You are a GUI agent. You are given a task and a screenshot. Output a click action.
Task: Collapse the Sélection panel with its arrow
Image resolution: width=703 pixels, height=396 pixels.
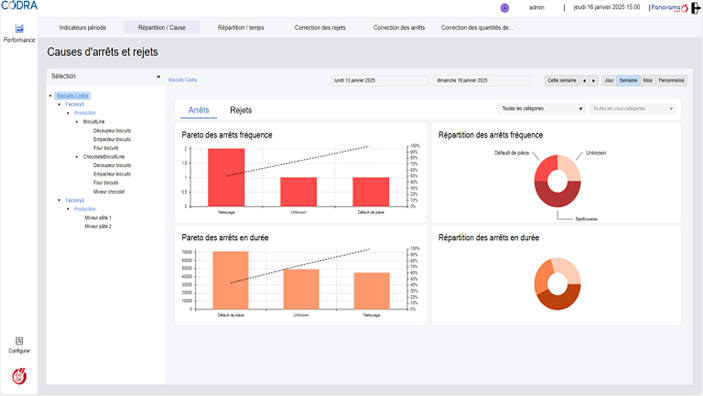158,77
